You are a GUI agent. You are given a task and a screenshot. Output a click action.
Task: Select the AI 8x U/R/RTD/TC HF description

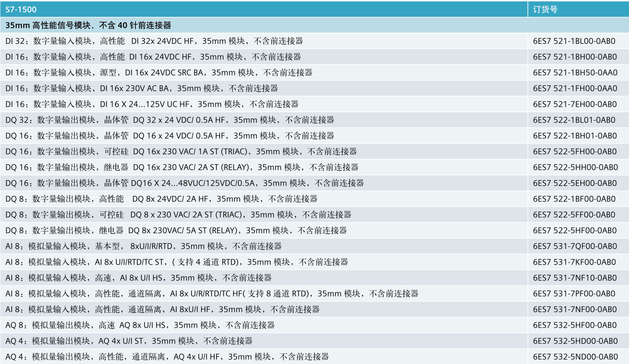click(x=212, y=294)
